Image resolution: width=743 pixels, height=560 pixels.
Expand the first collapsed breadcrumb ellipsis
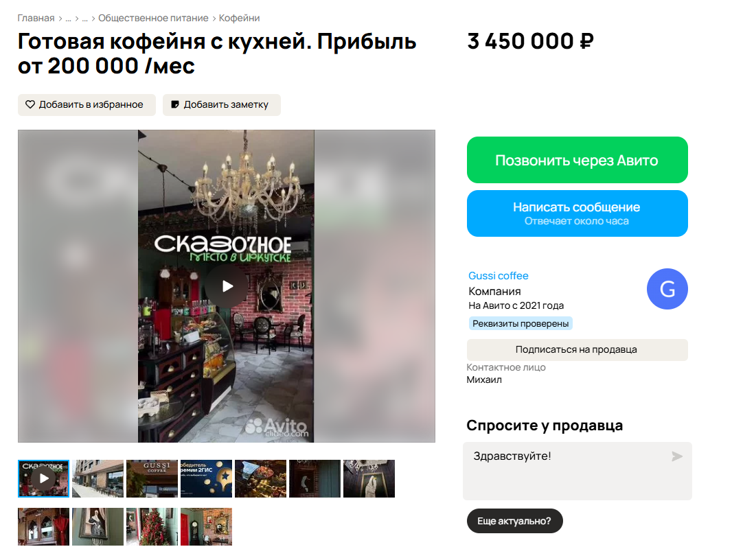point(68,18)
